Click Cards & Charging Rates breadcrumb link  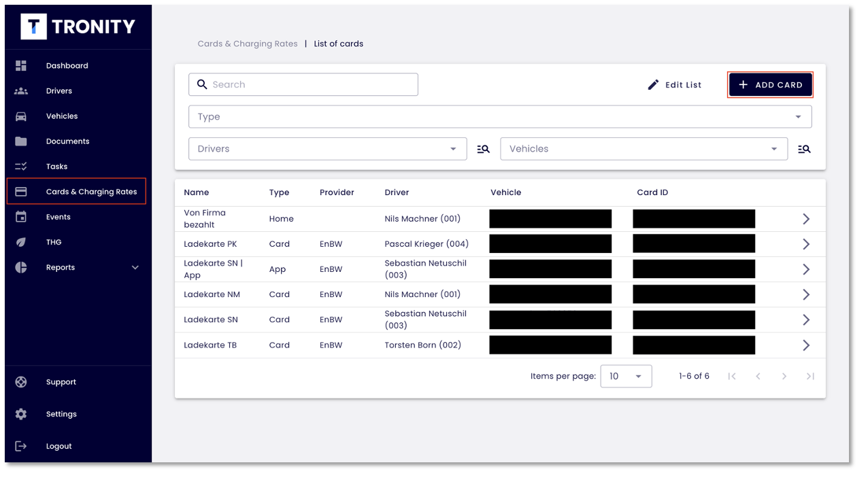(x=248, y=44)
